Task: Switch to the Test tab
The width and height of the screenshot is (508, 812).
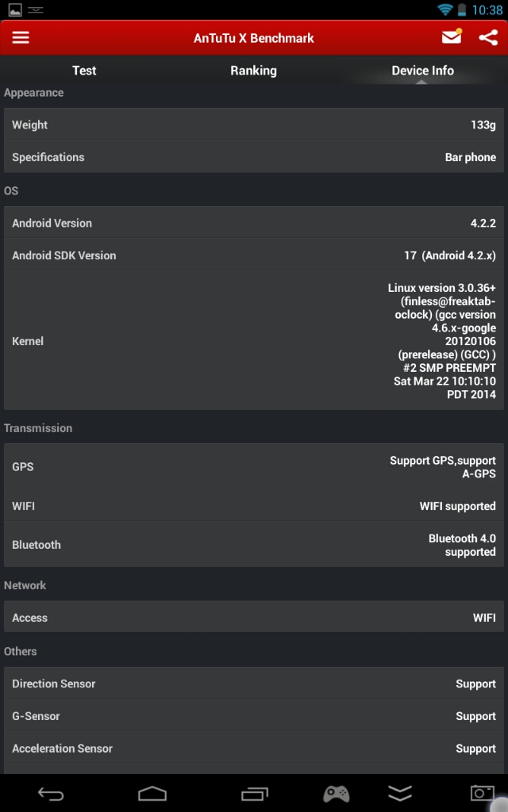Action: point(84,71)
